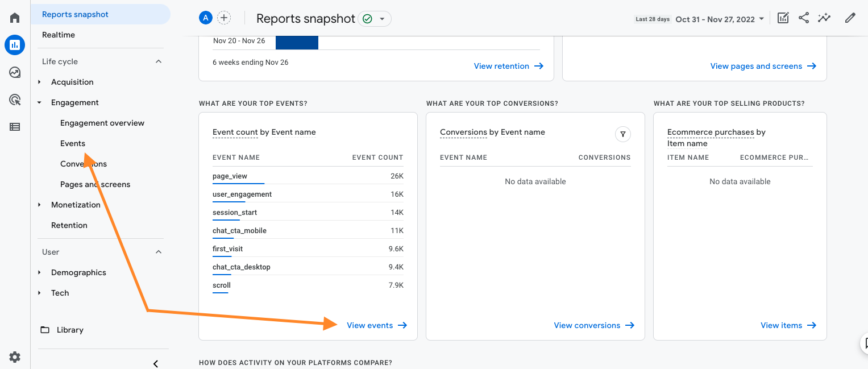Collapse the Life cycle section
Screen dimensions: 868x369
(159, 61)
